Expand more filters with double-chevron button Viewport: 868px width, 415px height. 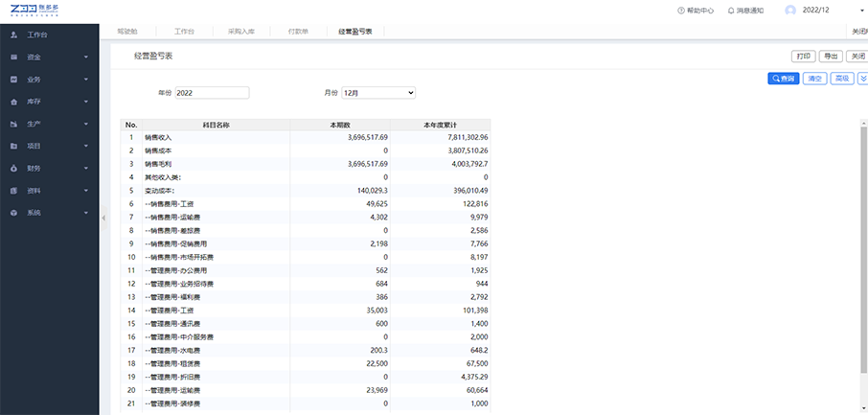pos(862,79)
